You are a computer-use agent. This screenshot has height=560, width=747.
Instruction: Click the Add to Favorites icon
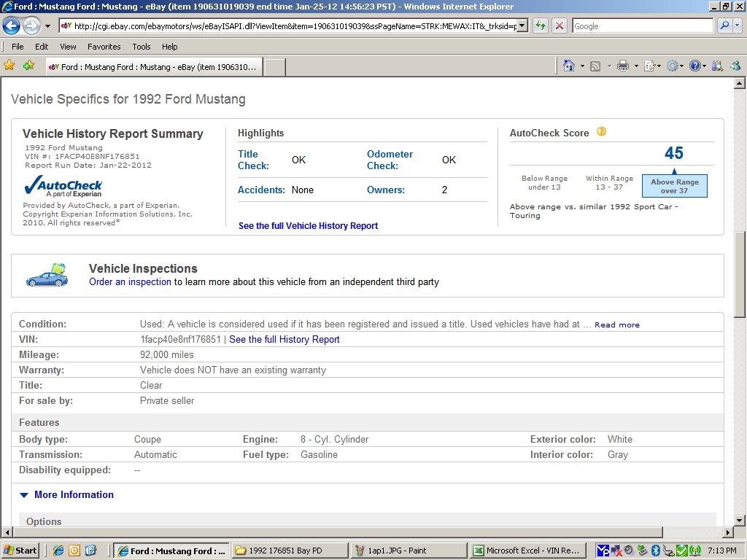[28, 66]
